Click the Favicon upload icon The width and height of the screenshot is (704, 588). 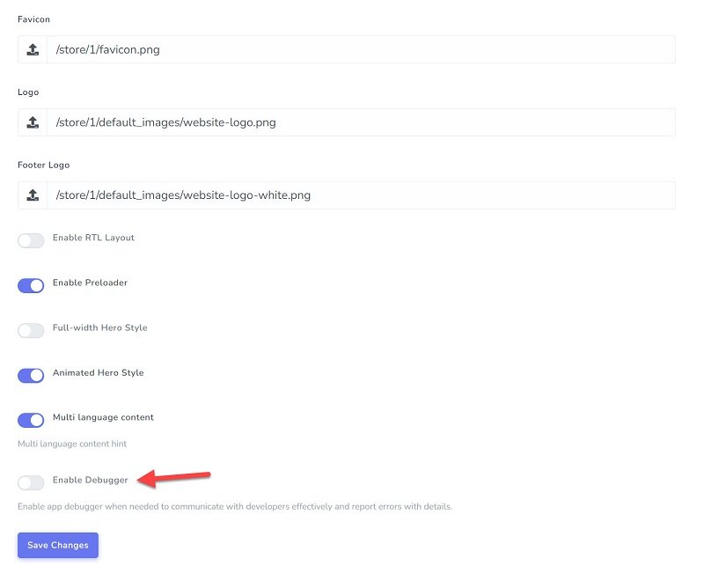pyautogui.click(x=33, y=50)
